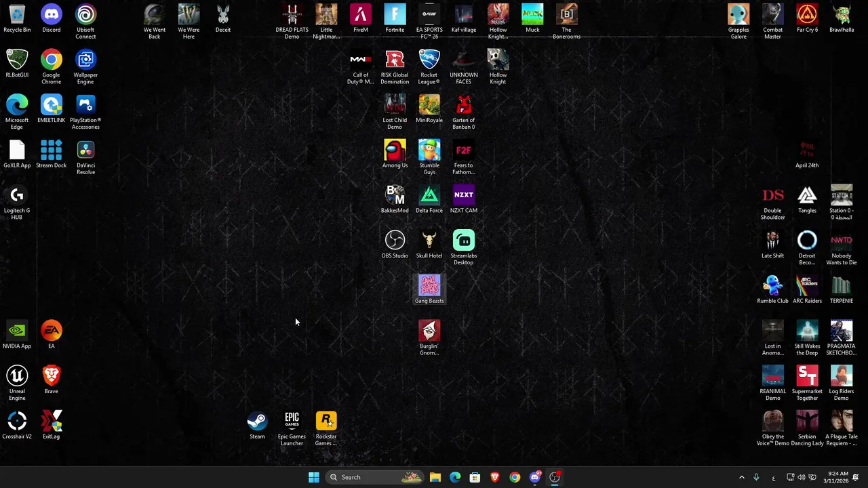Launch the NVIDIA App
The image size is (868, 488).
[17, 335]
